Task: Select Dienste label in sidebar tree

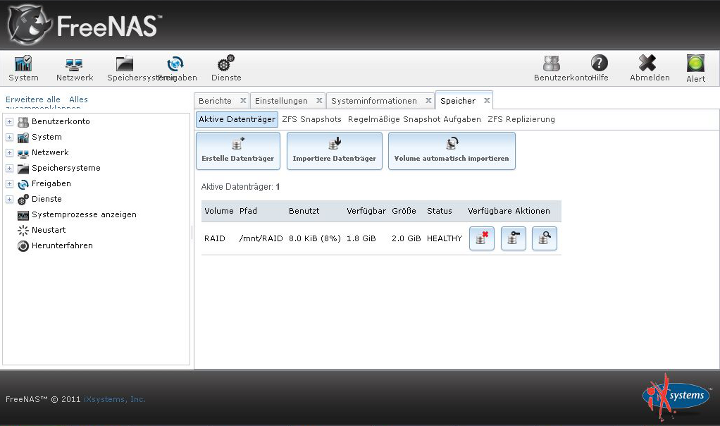Action: point(46,199)
